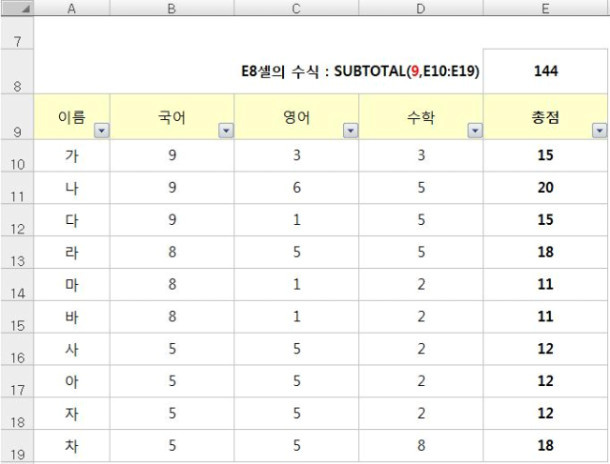The width and height of the screenshot is (610, 464).
Task: Click 국어 score 8 in row 라
Action: pos(172,252)
